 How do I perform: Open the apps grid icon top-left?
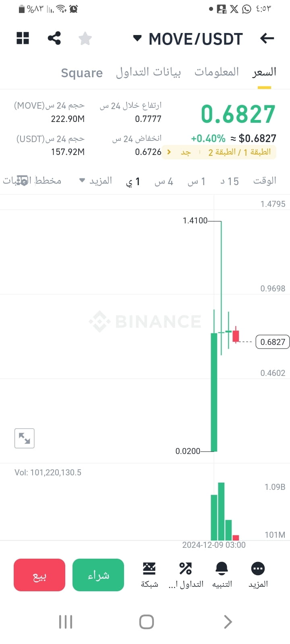pos(23,38)
